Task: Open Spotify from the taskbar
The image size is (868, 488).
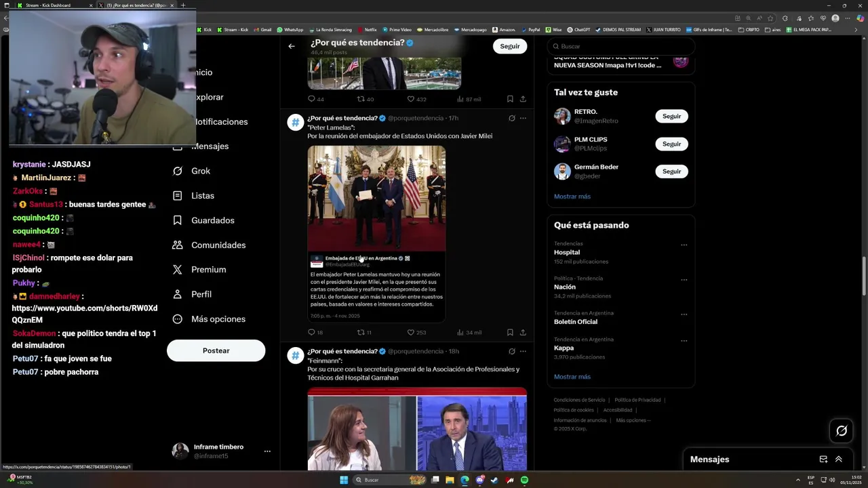Action: [x=524, y=480]
